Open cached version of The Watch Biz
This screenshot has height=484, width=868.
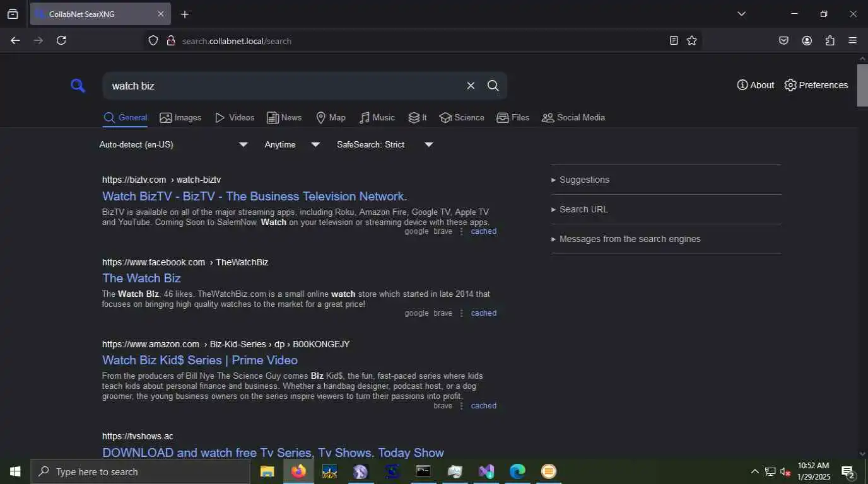(x=484, y=313)
